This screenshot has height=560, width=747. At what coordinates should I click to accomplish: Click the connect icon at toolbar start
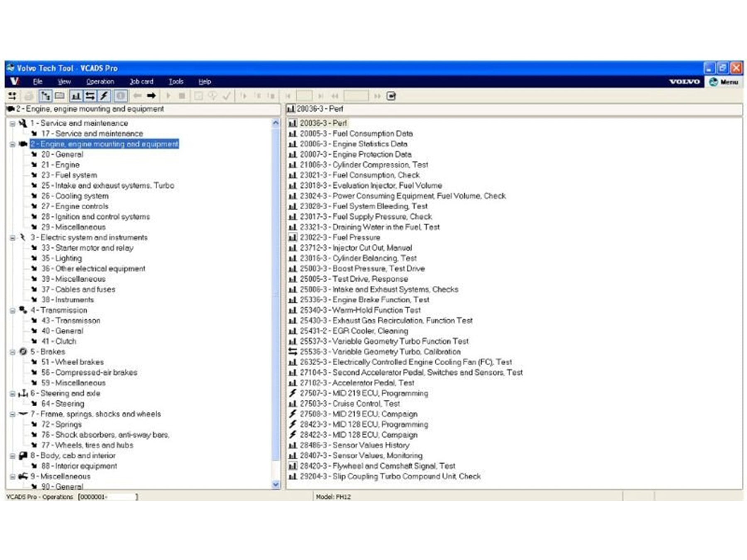click(12, 96)
